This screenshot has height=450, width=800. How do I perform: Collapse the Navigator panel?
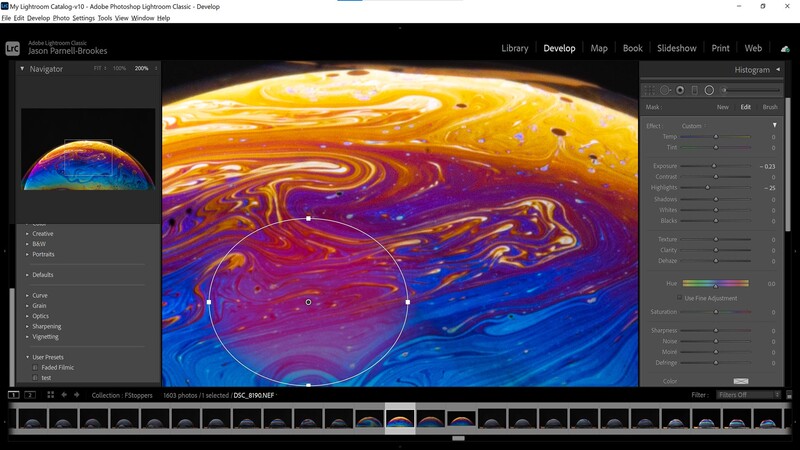(22, 68)
